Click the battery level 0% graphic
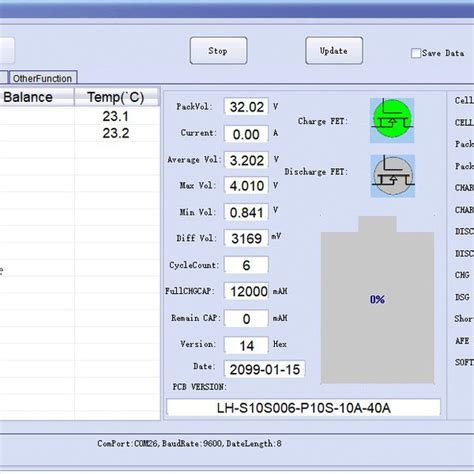 point(377,299)
